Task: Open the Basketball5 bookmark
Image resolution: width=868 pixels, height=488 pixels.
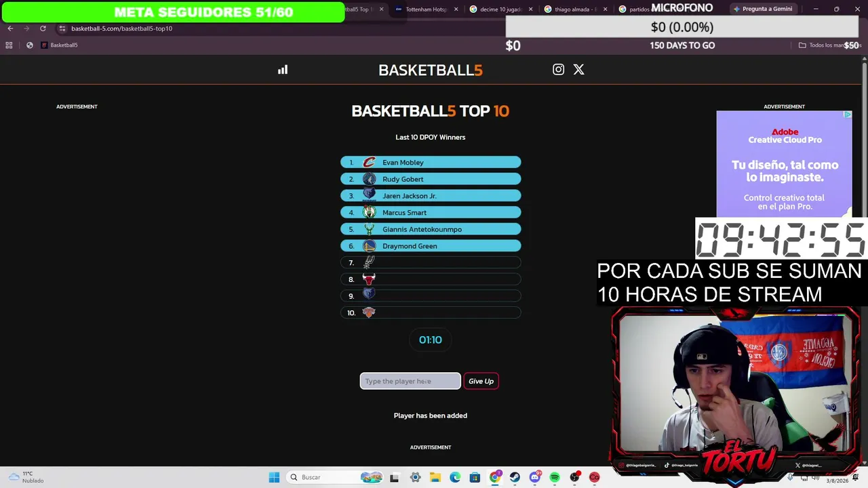Action: [60, 45]
